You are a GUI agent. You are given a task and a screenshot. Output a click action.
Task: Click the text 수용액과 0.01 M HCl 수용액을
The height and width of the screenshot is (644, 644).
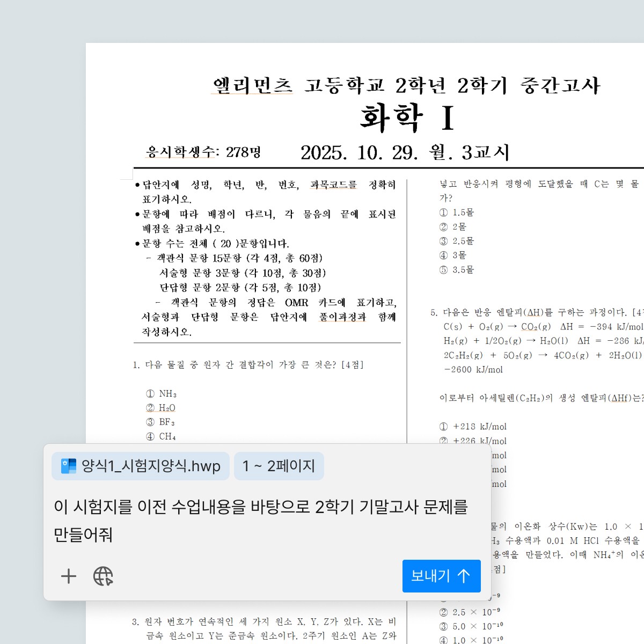click(573, 540)
